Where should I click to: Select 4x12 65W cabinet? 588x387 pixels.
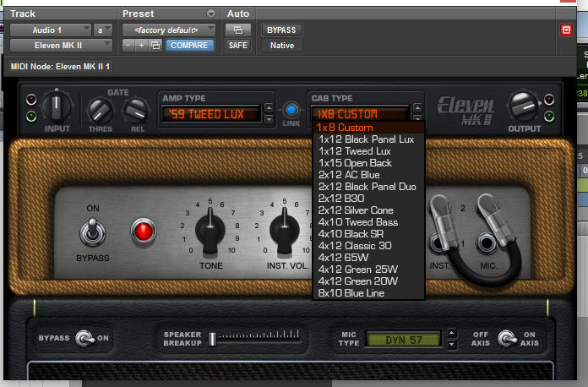[x=368, y=258]
